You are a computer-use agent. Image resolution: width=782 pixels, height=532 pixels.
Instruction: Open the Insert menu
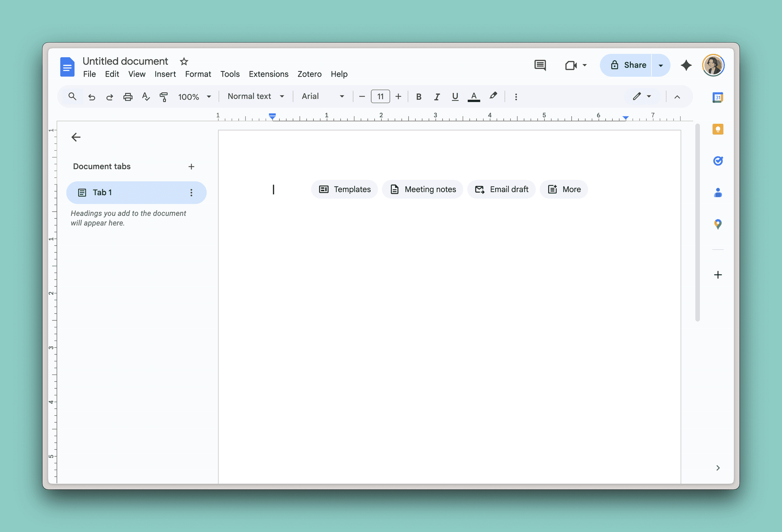[x=165, y=74]
